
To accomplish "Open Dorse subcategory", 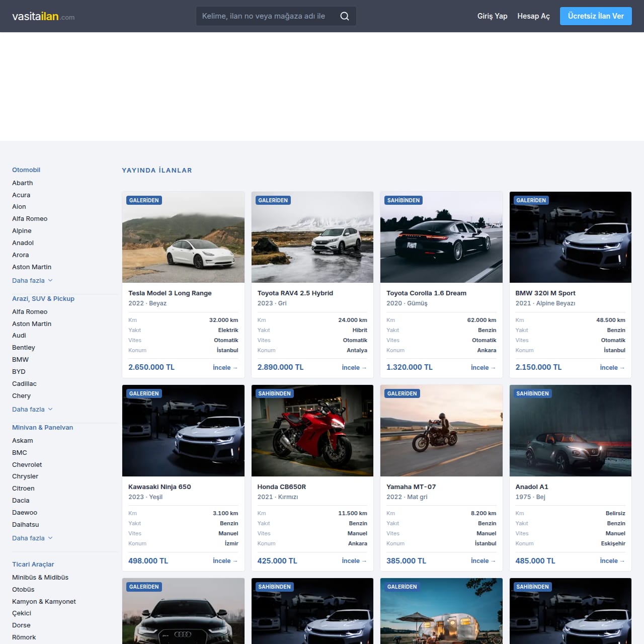I will pyautogui.click(x=21, y=625).
